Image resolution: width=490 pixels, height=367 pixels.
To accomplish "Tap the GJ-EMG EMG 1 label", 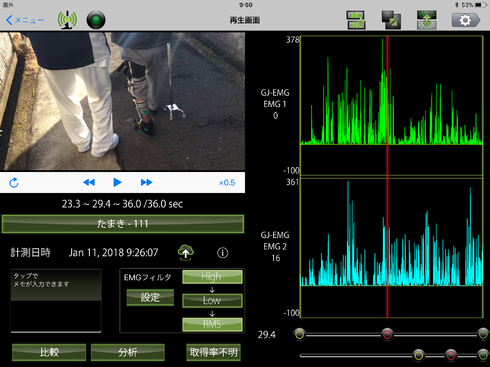I will (275, 104).
